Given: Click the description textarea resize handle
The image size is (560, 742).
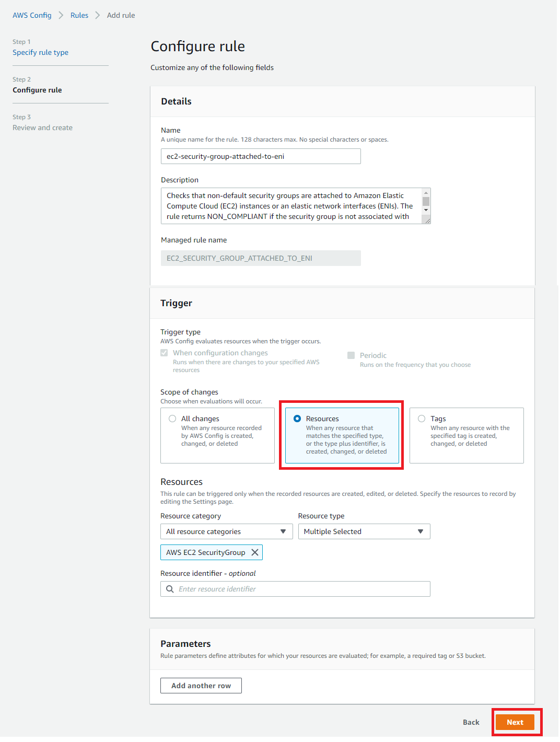Looking at the screenshot, I should point(427,221).
